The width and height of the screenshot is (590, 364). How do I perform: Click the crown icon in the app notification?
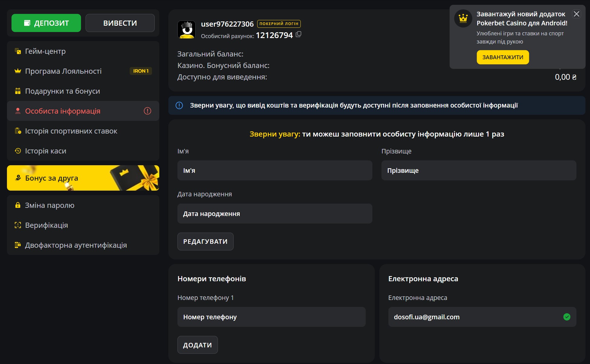(463, 18)
